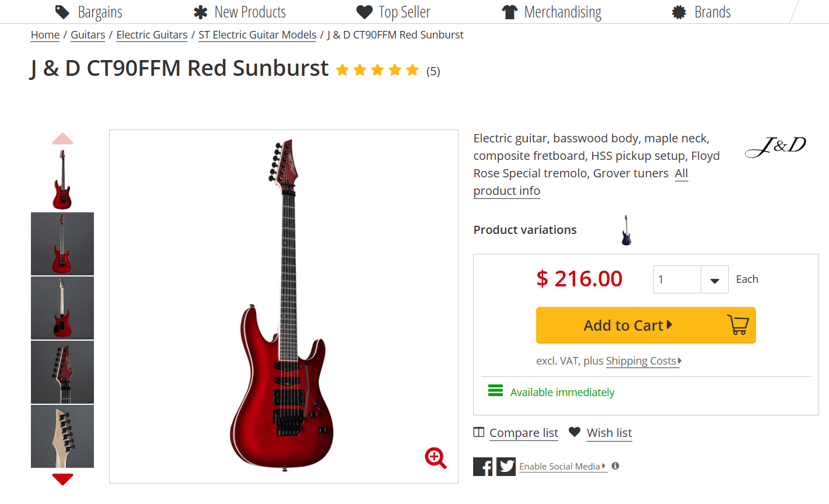The height and width of the screenshot is (504, 829).
Task: Click the info icon beside Enable Social Media
Action: click(x=615, y=466)
